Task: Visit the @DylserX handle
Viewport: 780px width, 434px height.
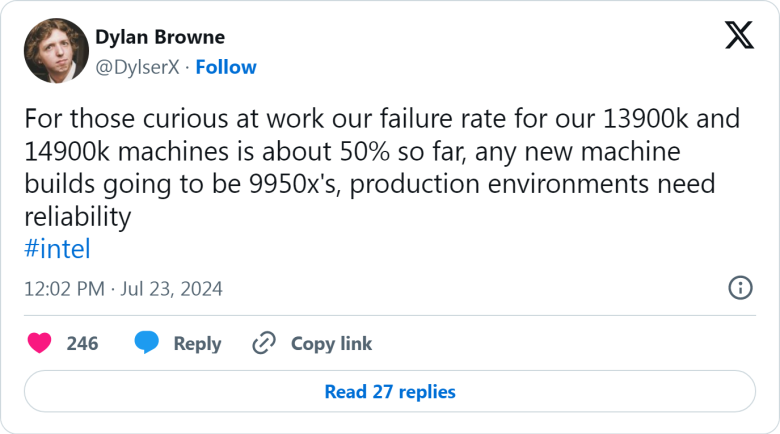Action: tap(137, 67)
